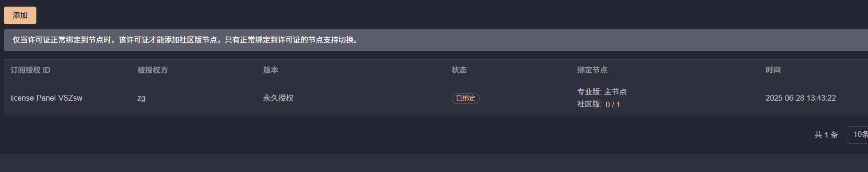Select license-Panel-VSZsw license ID cell
The image size is (868, 172).
pyautogui.click(x=46, y=98)
